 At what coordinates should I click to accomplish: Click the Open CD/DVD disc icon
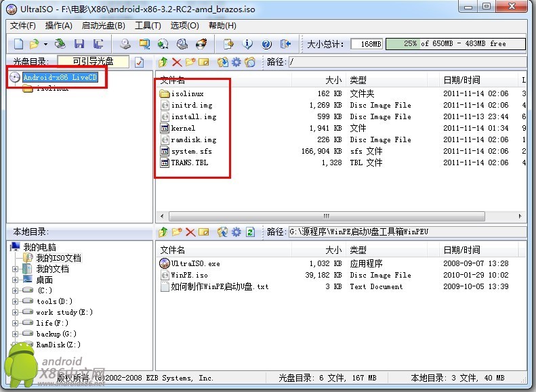click(60, 44)
